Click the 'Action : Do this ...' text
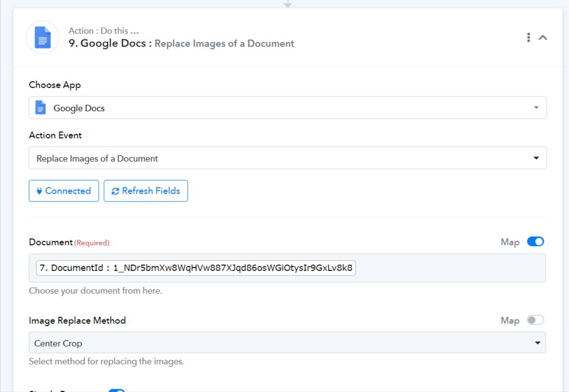This screenshot has height=392, width=569. tap(104, 31)
